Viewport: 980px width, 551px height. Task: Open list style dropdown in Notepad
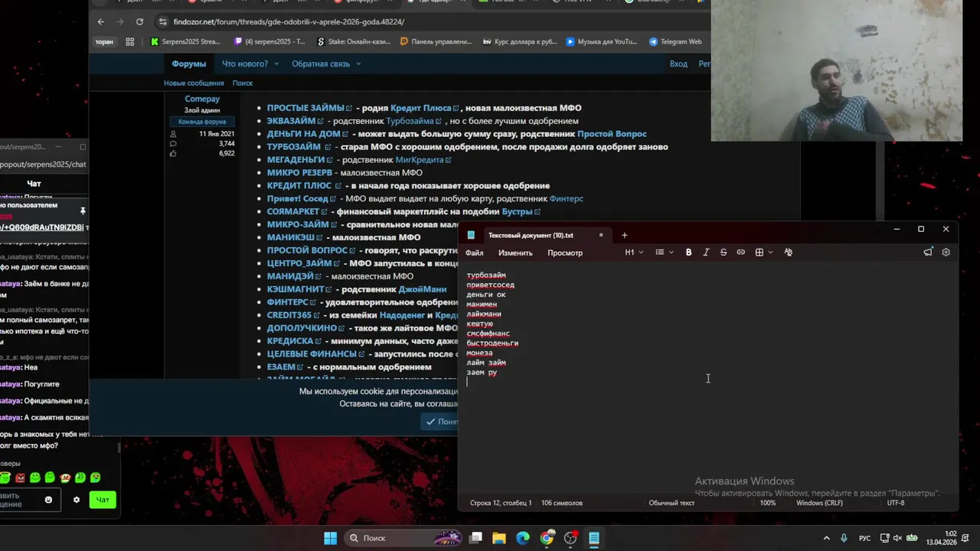[x=665, y=253]
